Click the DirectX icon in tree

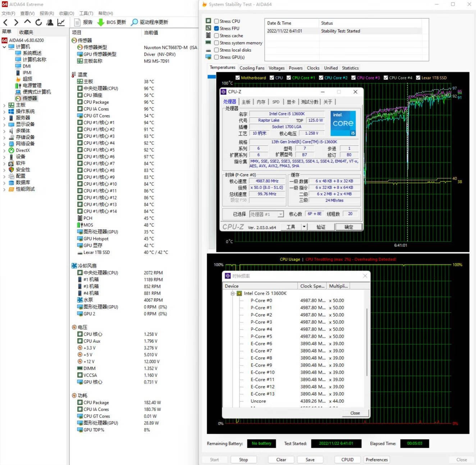[11, 150]
